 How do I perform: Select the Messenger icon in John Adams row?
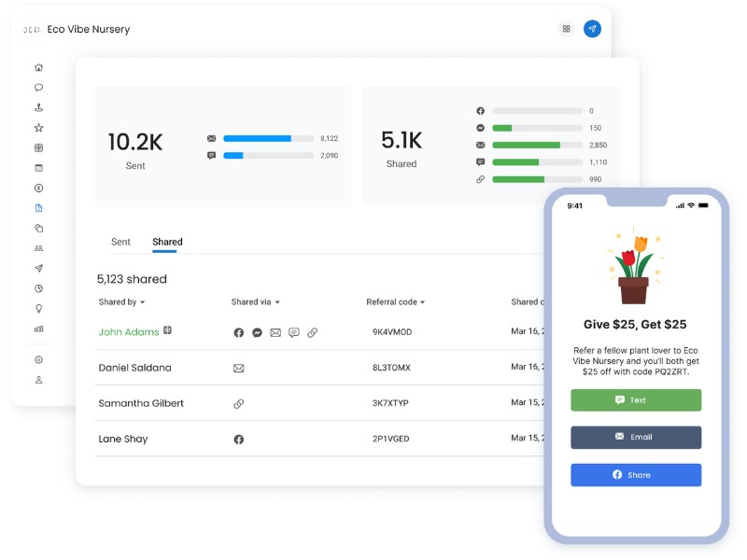click(257, 332)
